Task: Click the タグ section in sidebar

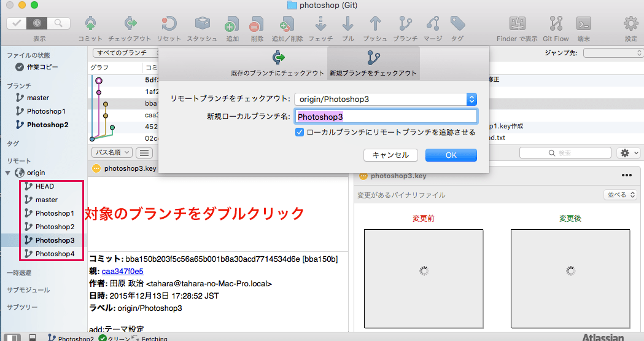Action: [13, 143]
